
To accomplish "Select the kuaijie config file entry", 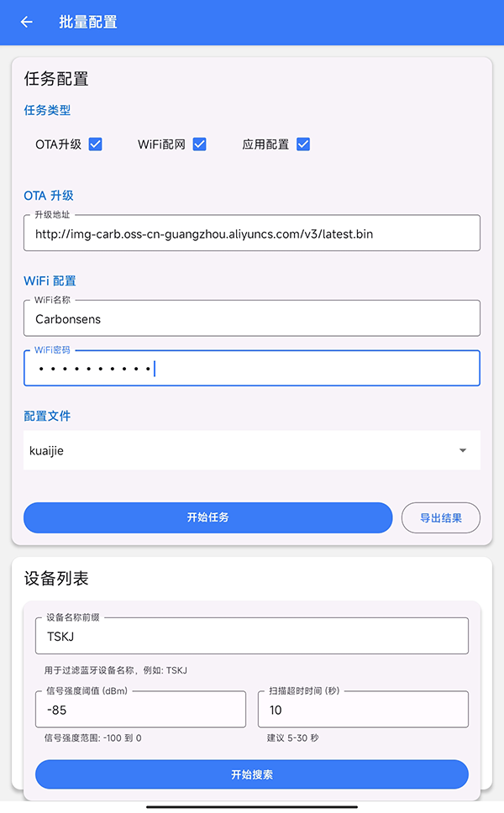I will tap(252, 450).
